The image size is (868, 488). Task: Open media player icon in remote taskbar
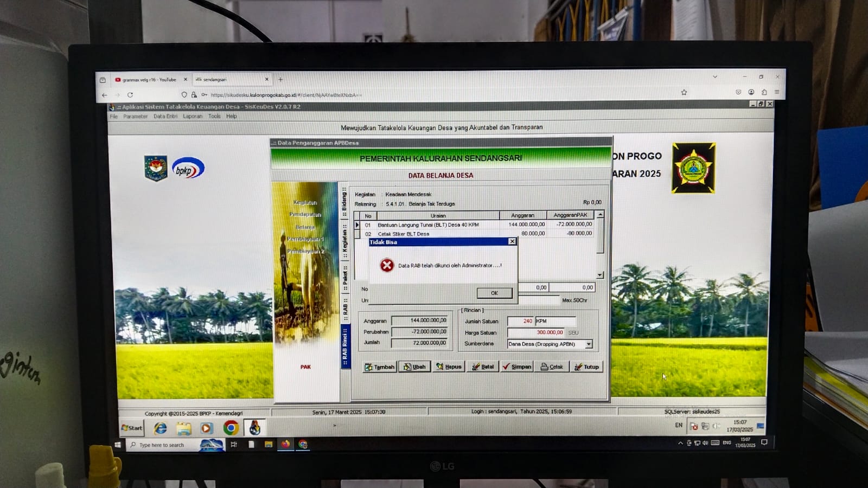tap(206, 428)
